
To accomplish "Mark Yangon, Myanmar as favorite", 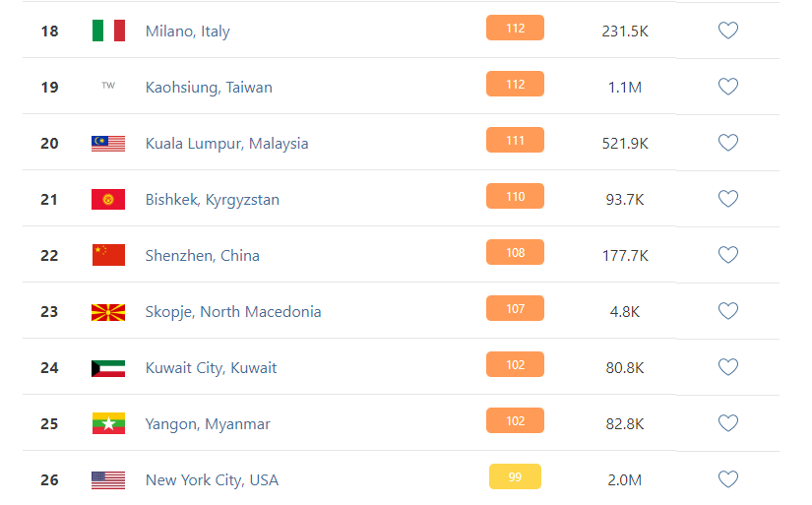I will (x=727, y=423).
